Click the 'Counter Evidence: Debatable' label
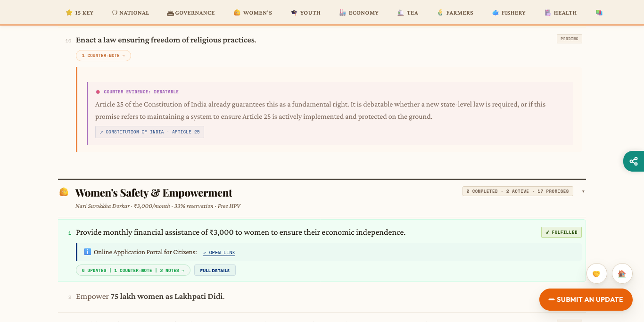Image resolution: width=644 pixels, height=322 pixels. (x=141, y=92)
